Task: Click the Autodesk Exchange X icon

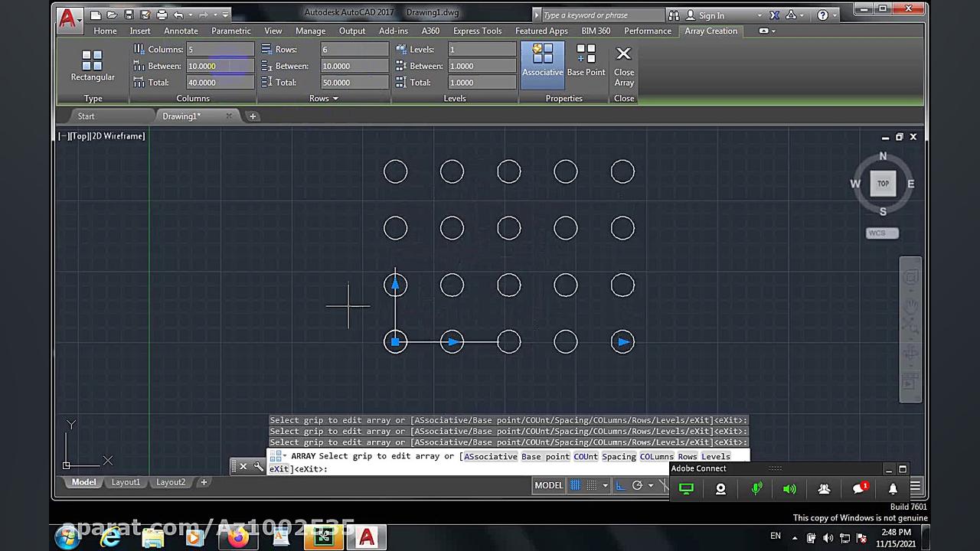Action: (x=775, y=15)
